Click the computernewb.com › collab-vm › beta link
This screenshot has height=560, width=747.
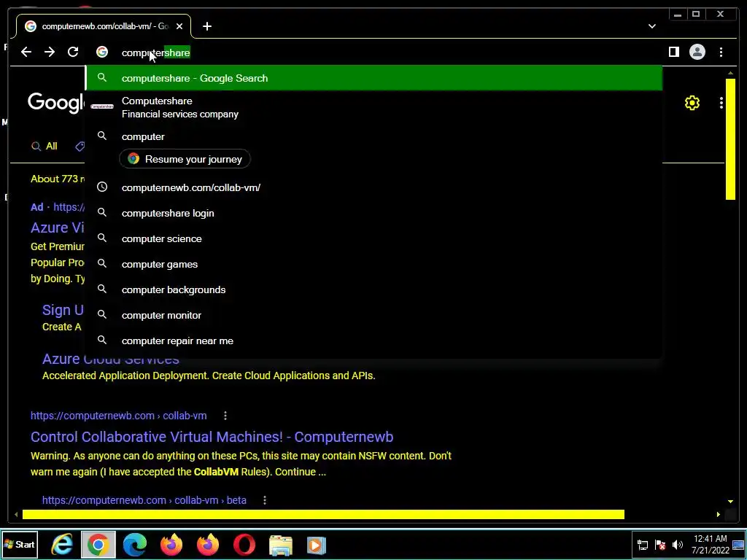pos(144,500)
